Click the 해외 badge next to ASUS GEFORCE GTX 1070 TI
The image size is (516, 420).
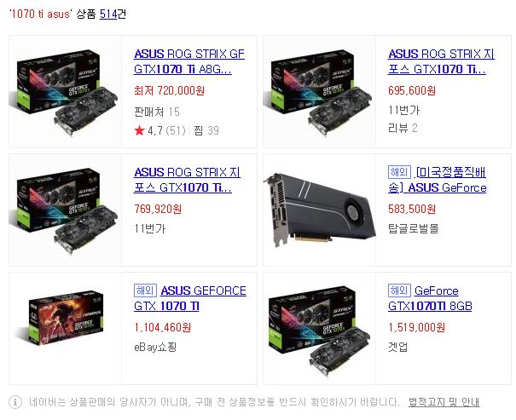(x=145, y=291)
